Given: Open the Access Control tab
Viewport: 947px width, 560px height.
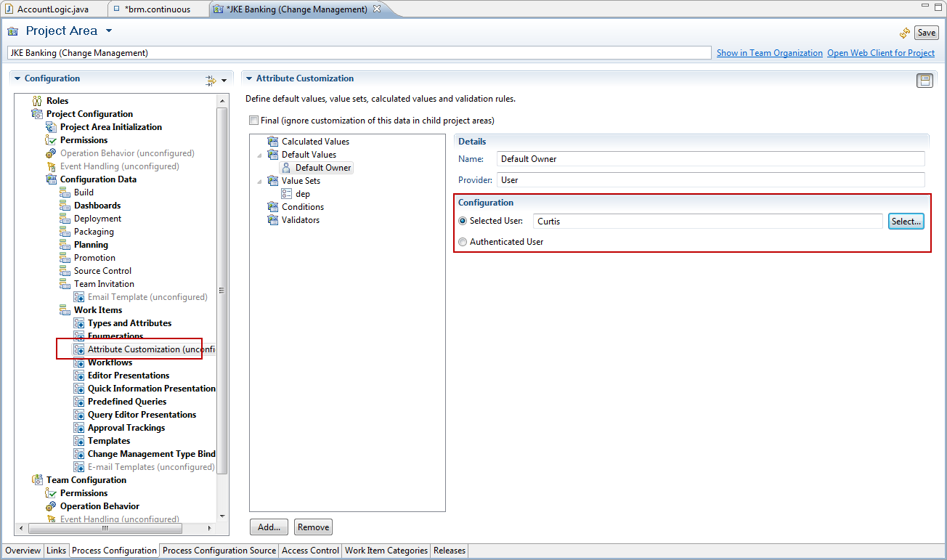Looking at the screenshot, I should click(310, 551).
